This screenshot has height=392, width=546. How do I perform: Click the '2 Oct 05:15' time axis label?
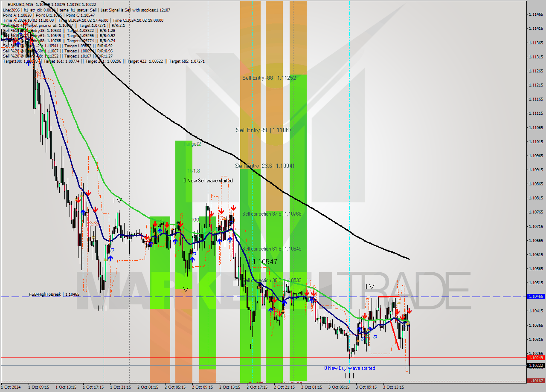pos(175,387)
